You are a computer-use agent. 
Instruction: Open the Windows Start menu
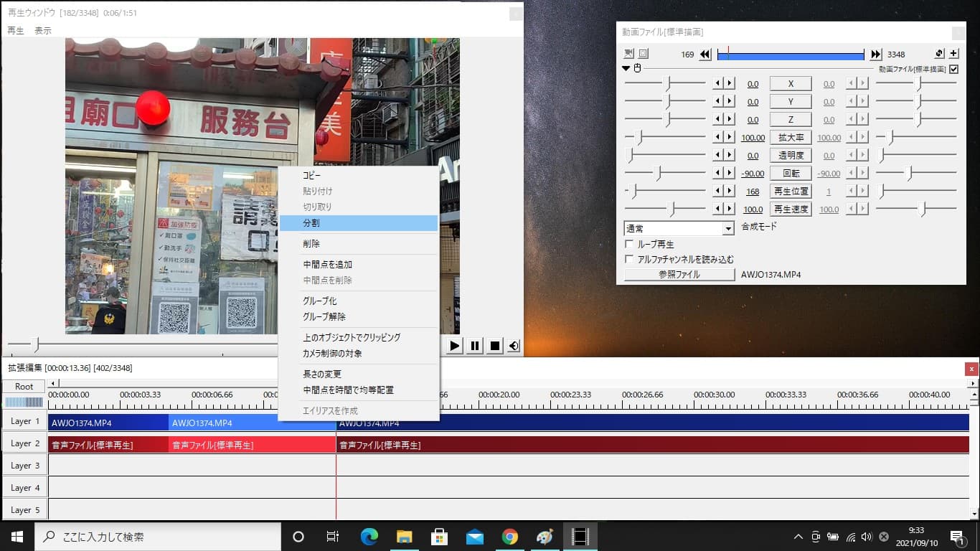tap(17, 537)
